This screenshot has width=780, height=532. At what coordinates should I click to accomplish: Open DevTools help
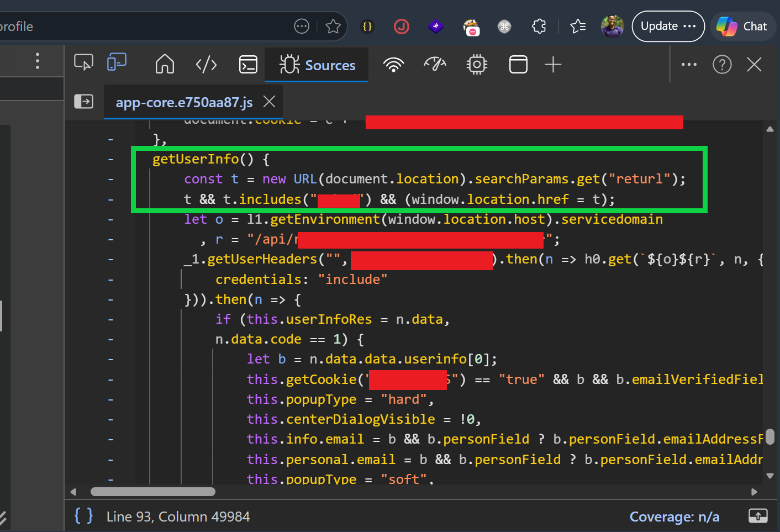(x=722, y=65)
